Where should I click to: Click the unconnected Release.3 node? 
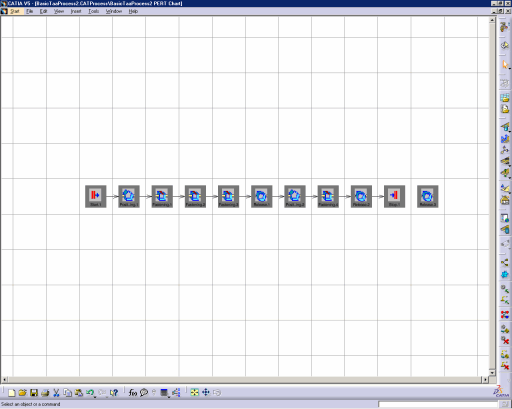pos(428,196)
